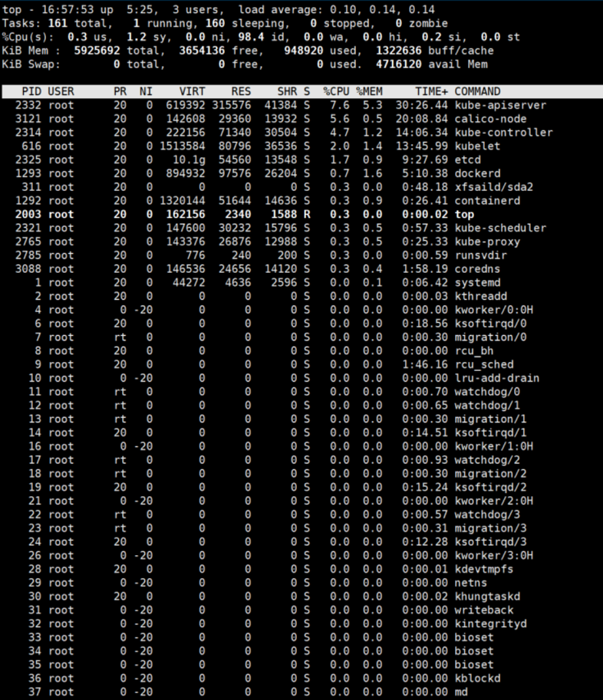
Task: Click the dockerd process name
Action: click(477, 174)
